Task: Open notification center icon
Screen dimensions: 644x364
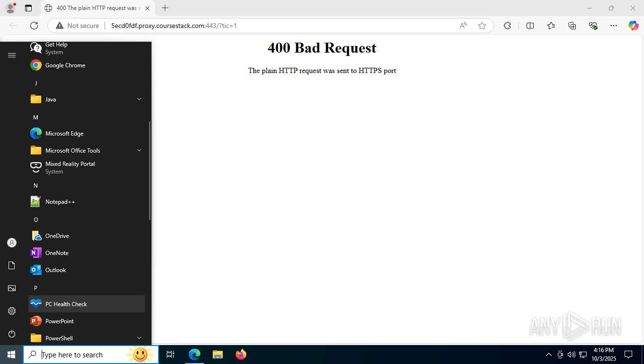Action: coord(628,355)
